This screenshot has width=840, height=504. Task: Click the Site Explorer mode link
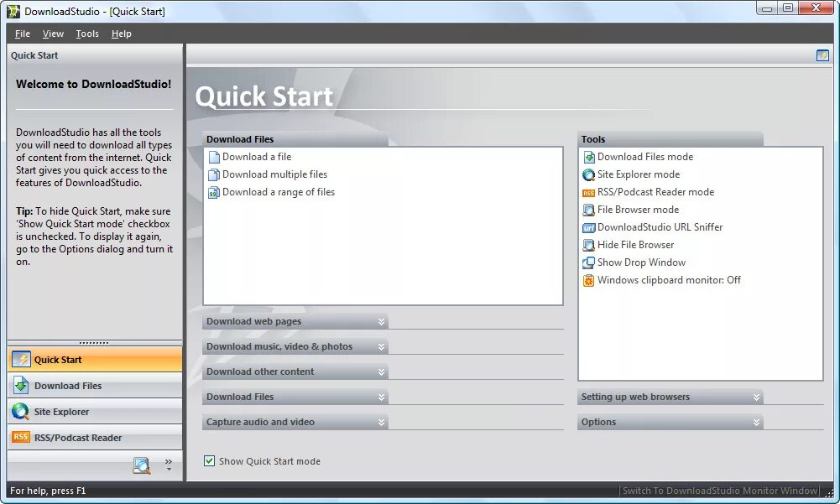click(639, 174)
